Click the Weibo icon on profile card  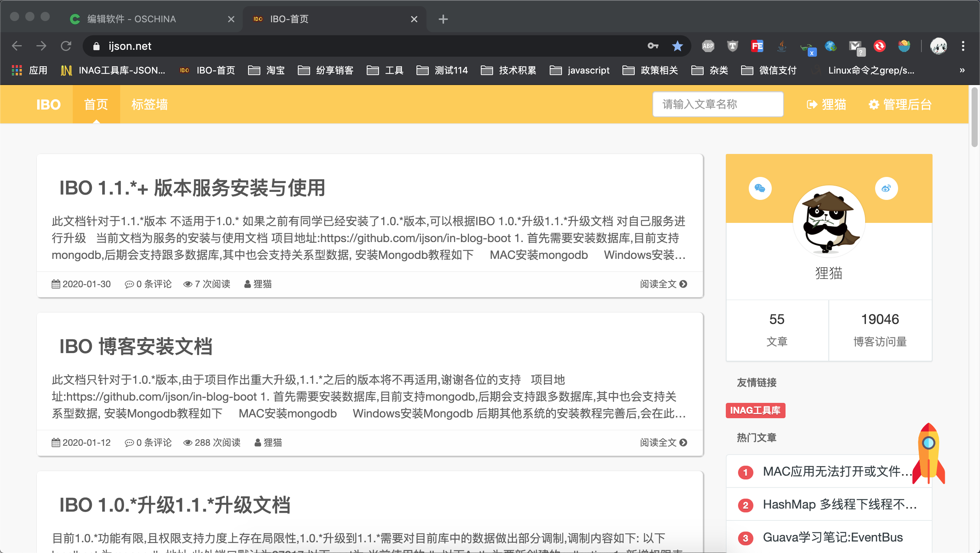click(886, 188)
